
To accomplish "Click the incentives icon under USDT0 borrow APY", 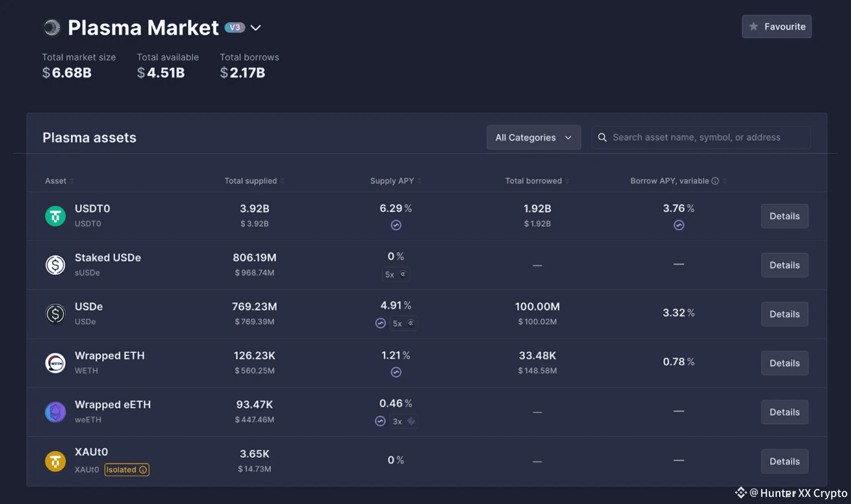I will (x=679, y=225).
